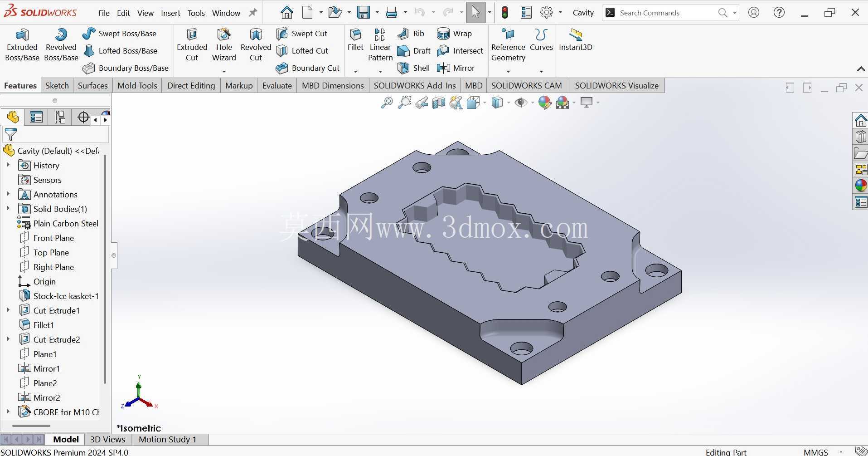Toggle Instant3D mode
This screenshot has width=868, height=456.
(x=575, y=40)
